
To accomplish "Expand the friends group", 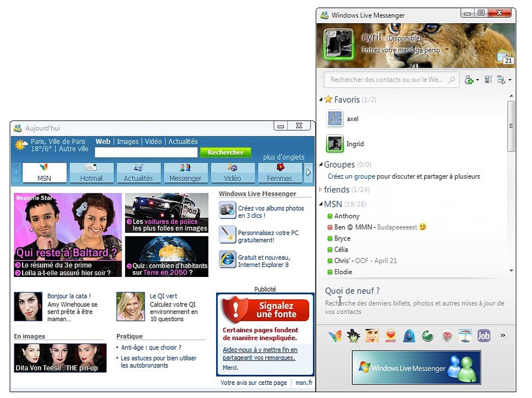I will (x=320, y=190).
